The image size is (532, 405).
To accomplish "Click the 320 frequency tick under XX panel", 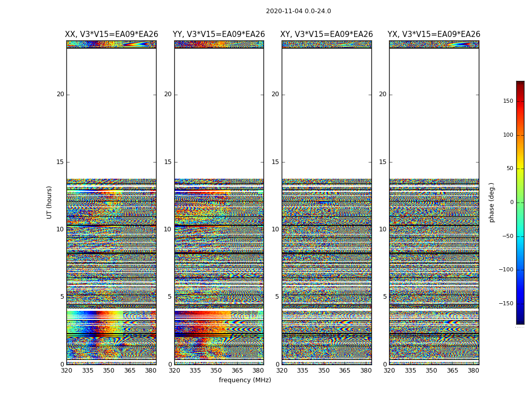I will pos(66,371).
